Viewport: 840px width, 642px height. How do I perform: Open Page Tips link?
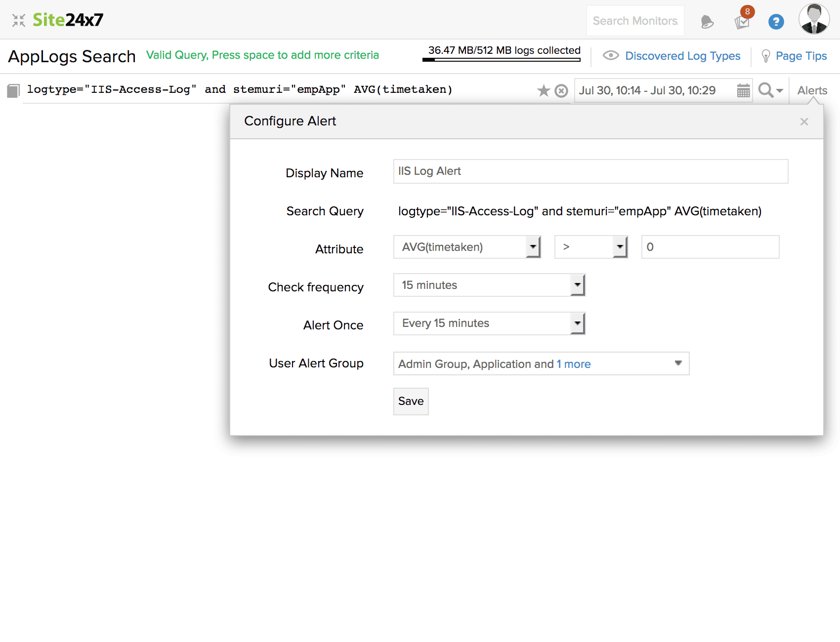[800, 56]
